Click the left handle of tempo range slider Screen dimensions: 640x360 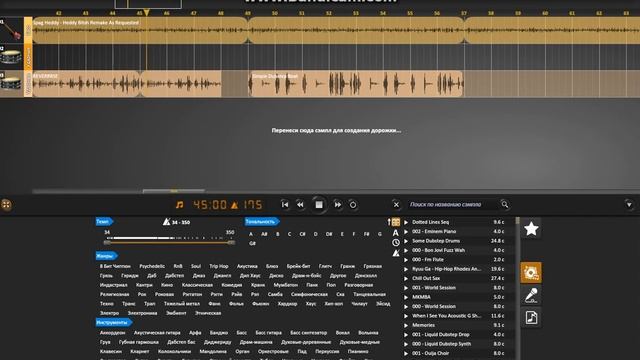(107, 242)
